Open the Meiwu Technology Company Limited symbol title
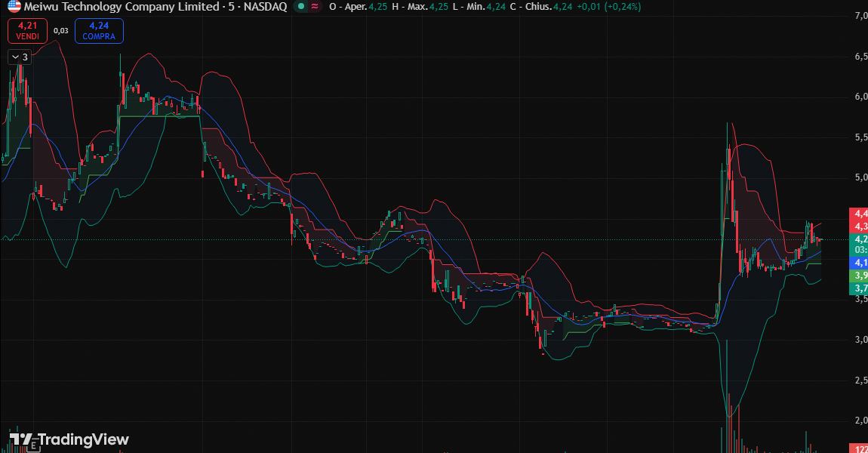The width and height of the screenshot is (868, 453). click(122, 7)
